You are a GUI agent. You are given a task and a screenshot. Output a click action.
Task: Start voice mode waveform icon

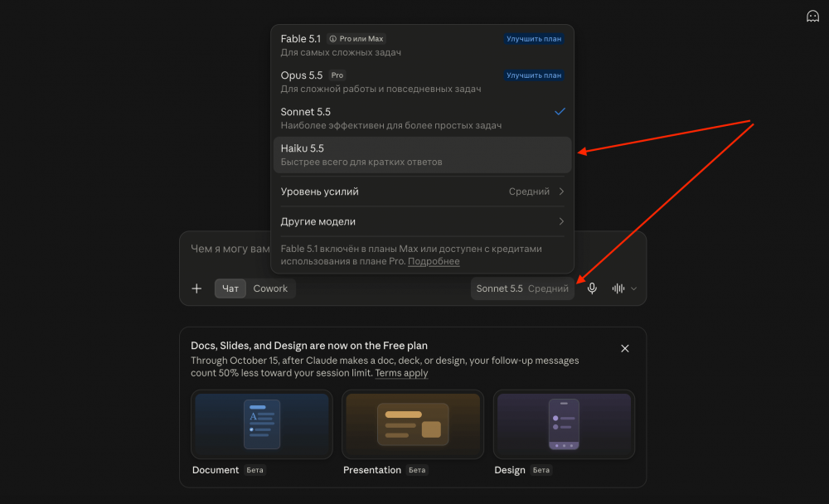(618, 288)
